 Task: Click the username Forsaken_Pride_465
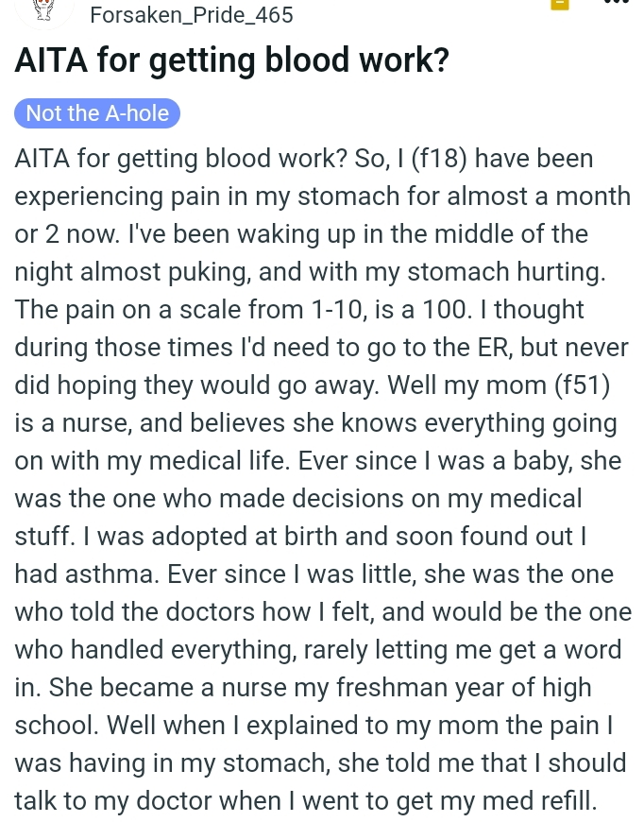pyautogui.click(x=192, y=15)
